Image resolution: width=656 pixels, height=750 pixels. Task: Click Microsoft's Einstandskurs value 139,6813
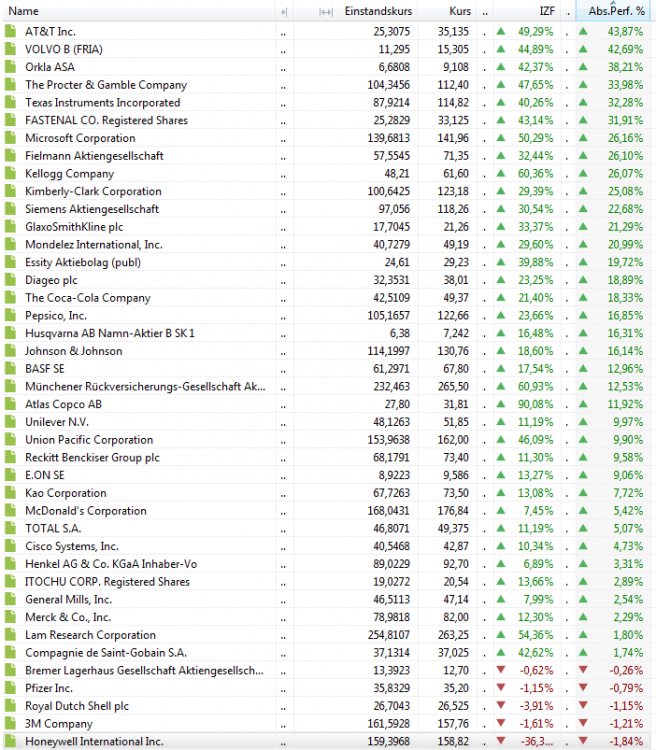(x=389, y=138)
